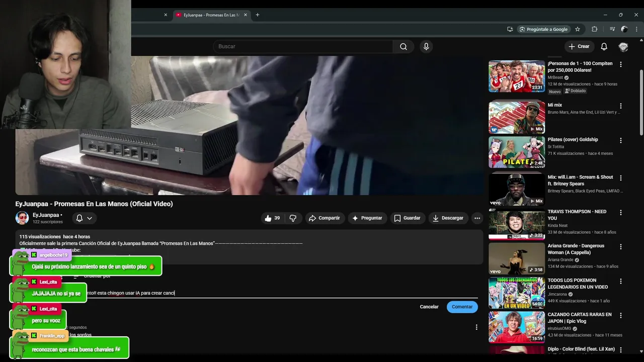Open CAZANDO CARTAS RARAS EN JAPON thumbnail

(x=517, y=327)
